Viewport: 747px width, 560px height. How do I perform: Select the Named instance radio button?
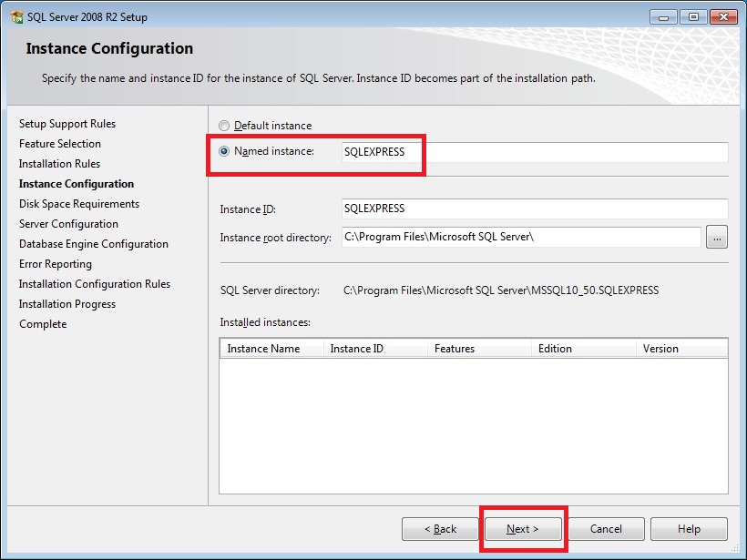pyautogui.click(x=224, y=151)
